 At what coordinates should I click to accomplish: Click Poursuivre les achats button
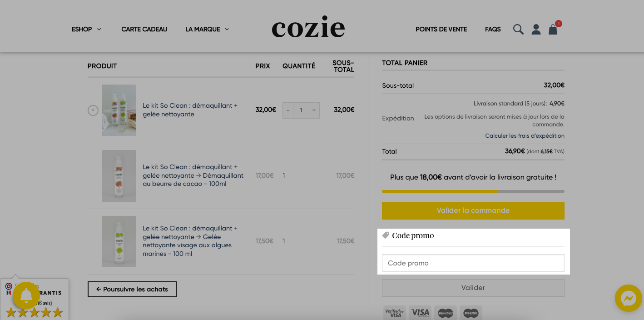click(132, 289)
